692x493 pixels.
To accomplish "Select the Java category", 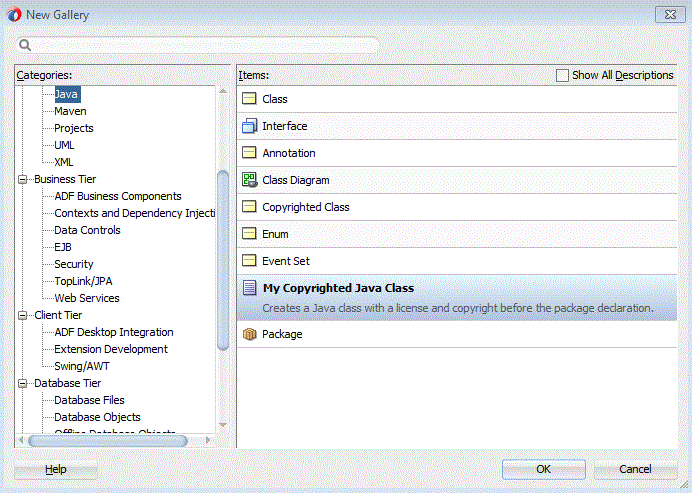I will click(67, 94).
